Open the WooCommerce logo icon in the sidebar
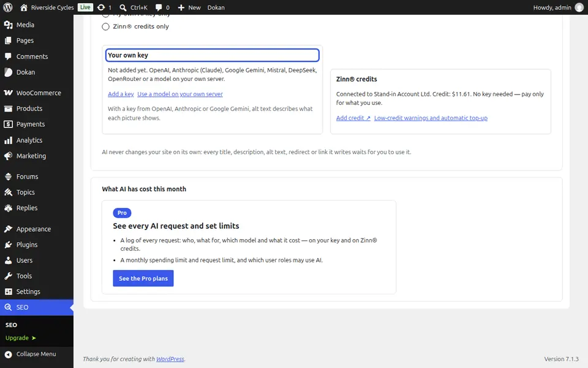This screenshot has width=588, height=368. click(x=8, y=93)
